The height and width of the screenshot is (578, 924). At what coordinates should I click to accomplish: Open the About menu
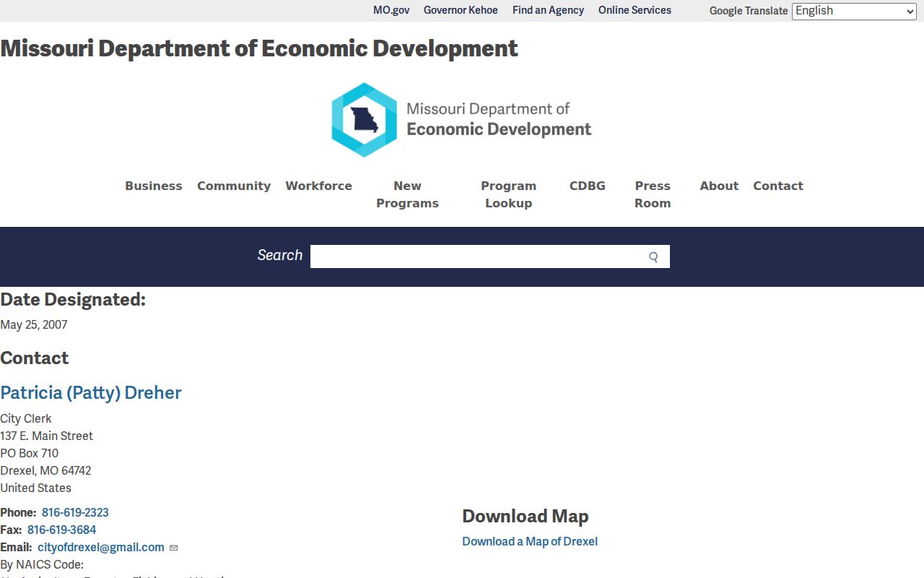719,186
